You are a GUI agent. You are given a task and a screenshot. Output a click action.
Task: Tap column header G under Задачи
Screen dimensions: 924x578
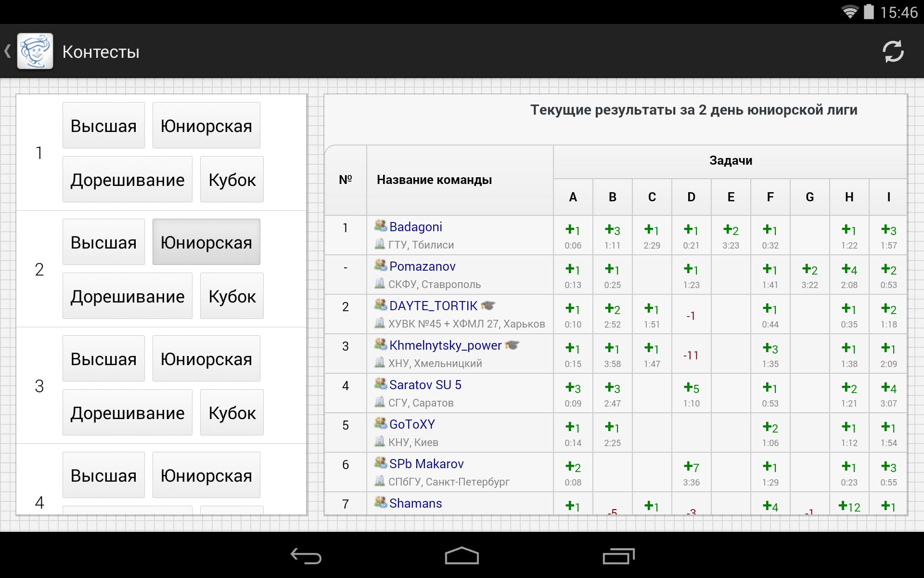tap(809, 197)
